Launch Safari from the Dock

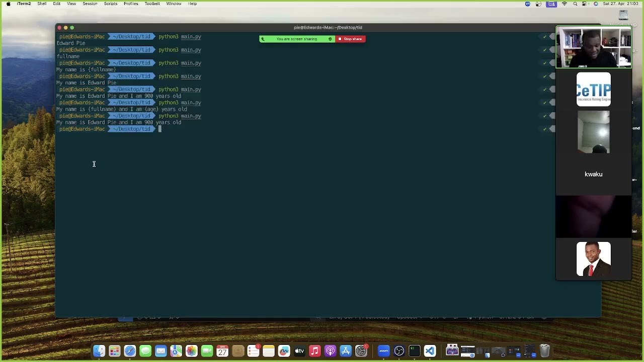130,350
